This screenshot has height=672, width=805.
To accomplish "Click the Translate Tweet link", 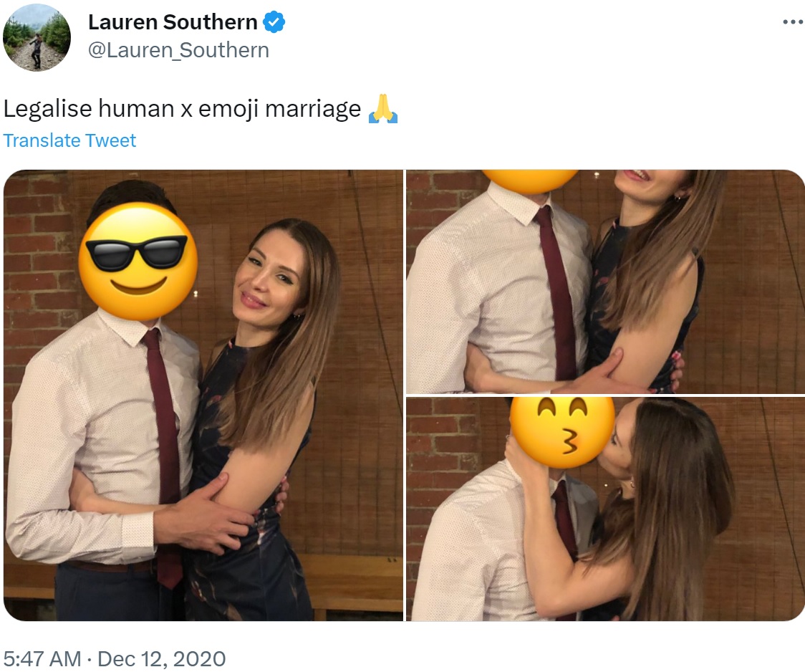I will coord(69,140).
